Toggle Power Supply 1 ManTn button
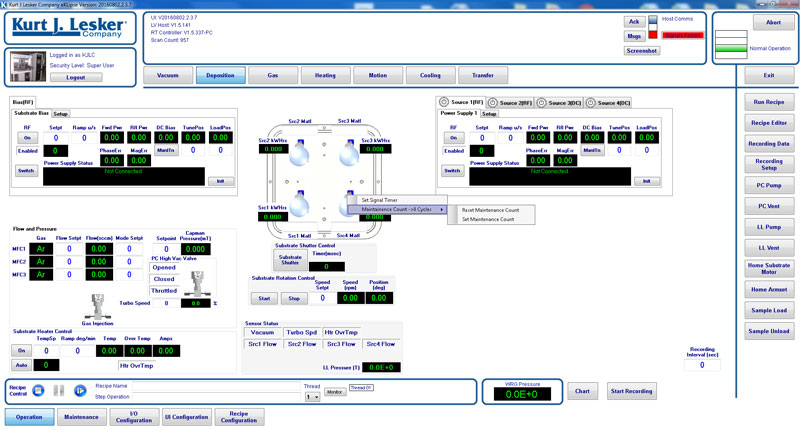Image resolution: width=800 pixels, height=430 pixels. 592,150
